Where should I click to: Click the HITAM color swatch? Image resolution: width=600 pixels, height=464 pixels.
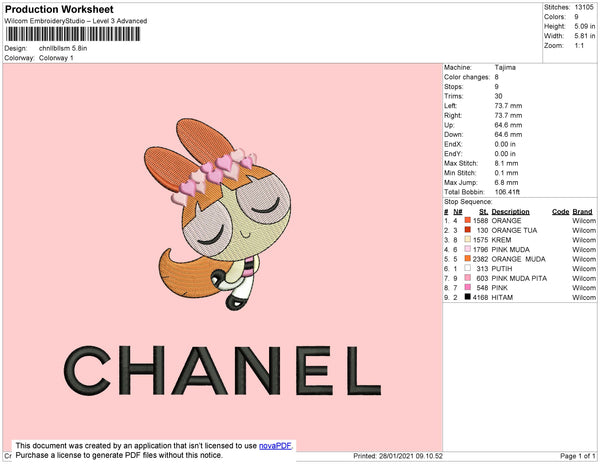pos(468,297)
